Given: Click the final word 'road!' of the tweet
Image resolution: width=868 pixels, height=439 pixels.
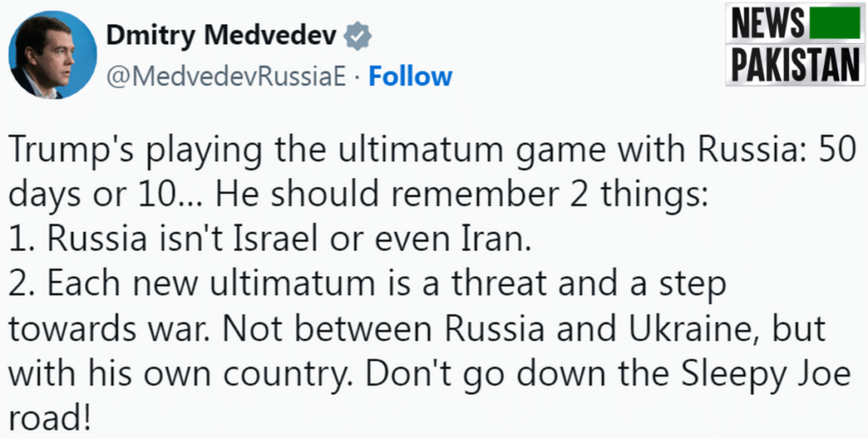Looking at the screenshot, I should (49, 419).
